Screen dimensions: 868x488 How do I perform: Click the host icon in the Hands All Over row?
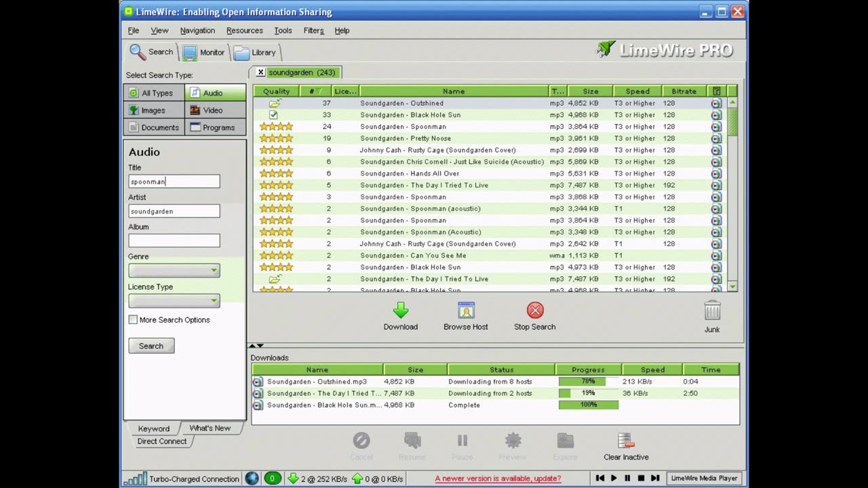click(x=716, y=174)
